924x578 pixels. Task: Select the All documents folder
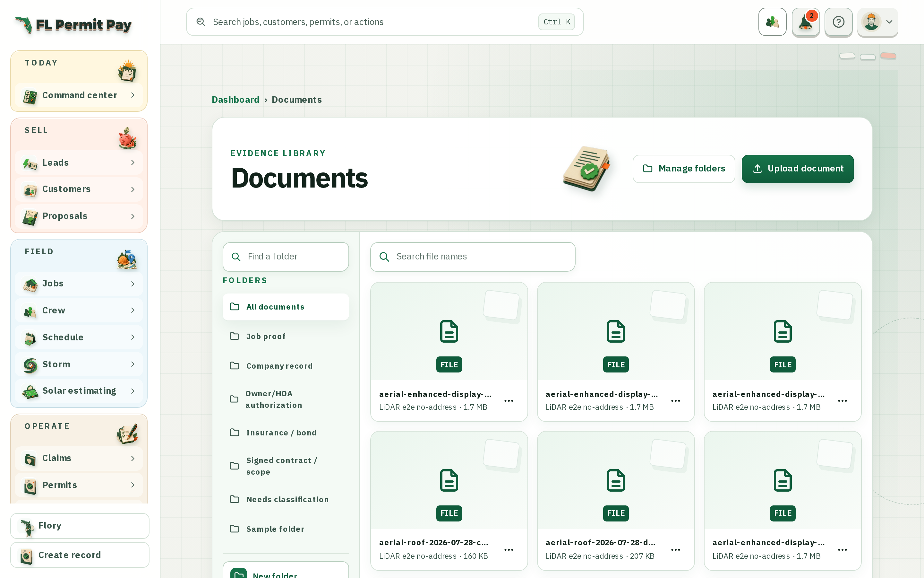click(286, 307)
